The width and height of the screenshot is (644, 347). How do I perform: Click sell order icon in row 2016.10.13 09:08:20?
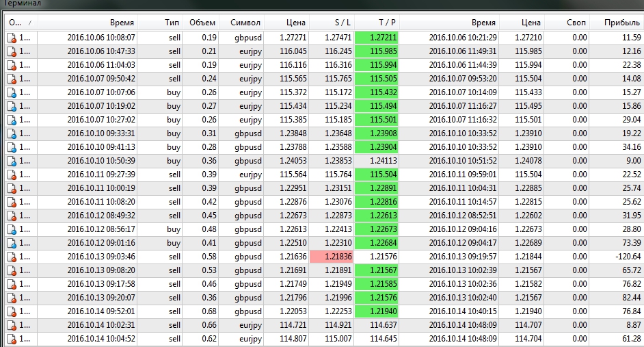click(x=11, y=270)
